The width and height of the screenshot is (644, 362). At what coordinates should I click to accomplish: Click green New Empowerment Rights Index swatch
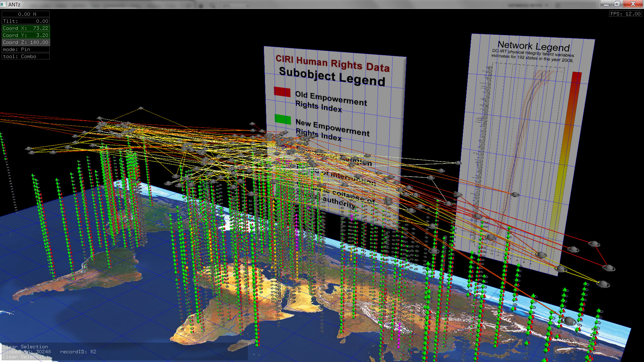[283, 119]
